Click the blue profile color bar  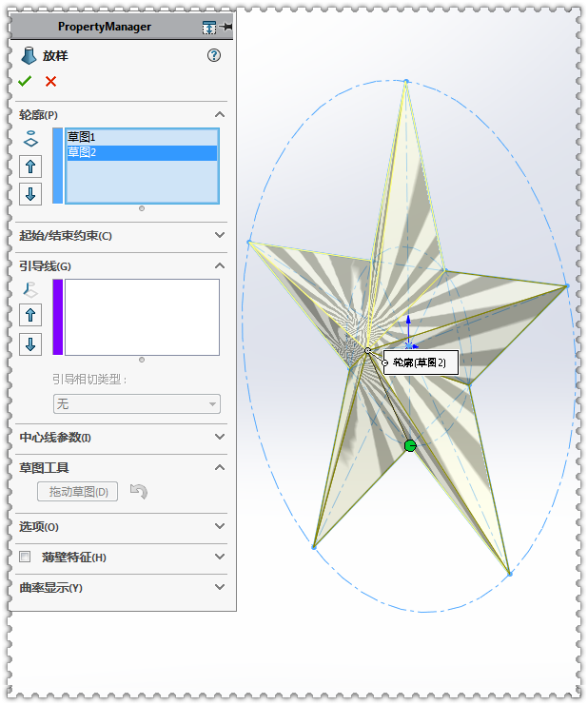tap(57, 166)
